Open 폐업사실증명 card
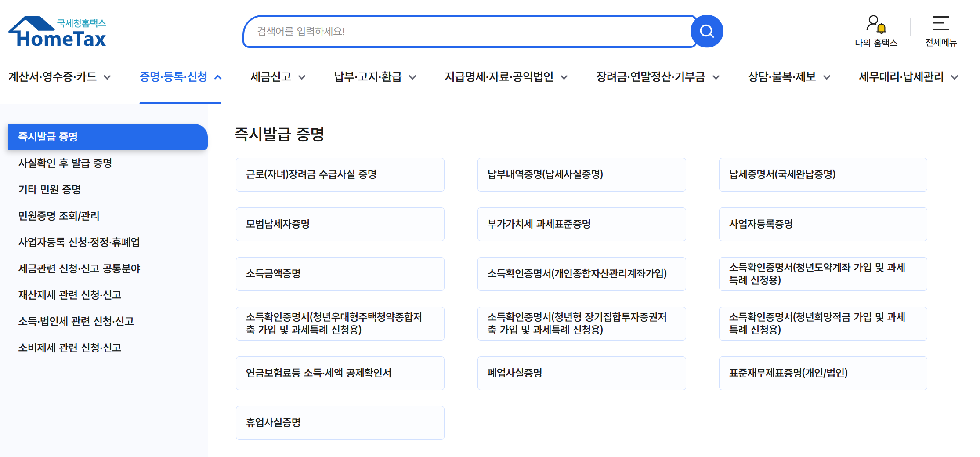Viewport: 980px width, 457px height. pos(581,373)
